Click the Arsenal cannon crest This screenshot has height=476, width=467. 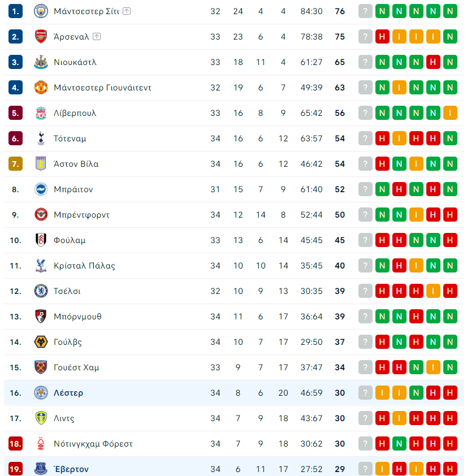pyautogui.click(x=41, y=37)
